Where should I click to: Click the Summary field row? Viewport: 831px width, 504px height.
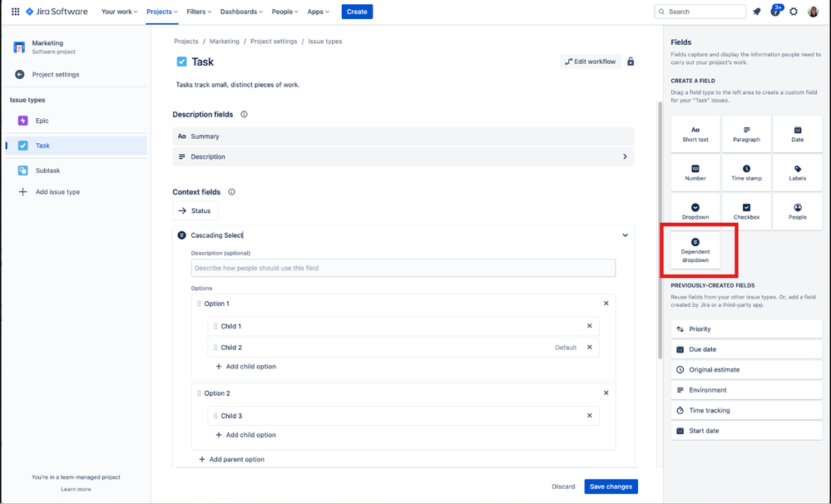pos(403,136)
